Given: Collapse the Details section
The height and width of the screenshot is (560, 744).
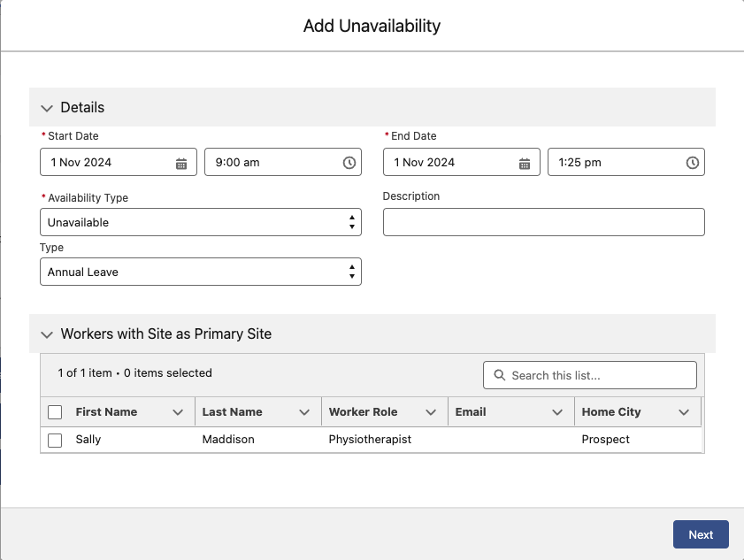Looking at the screenshot, I should (x=48, y=108).
